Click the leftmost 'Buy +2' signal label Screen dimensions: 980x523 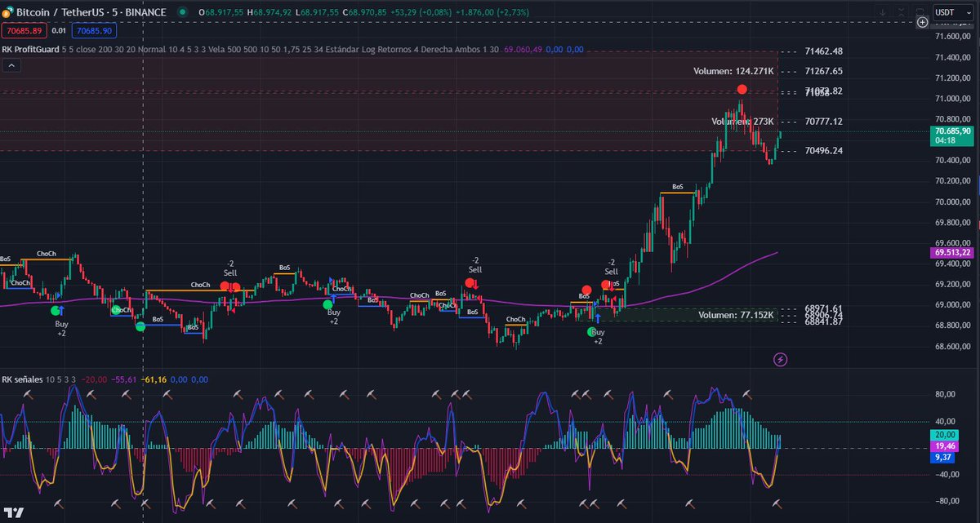click(61, 329)
